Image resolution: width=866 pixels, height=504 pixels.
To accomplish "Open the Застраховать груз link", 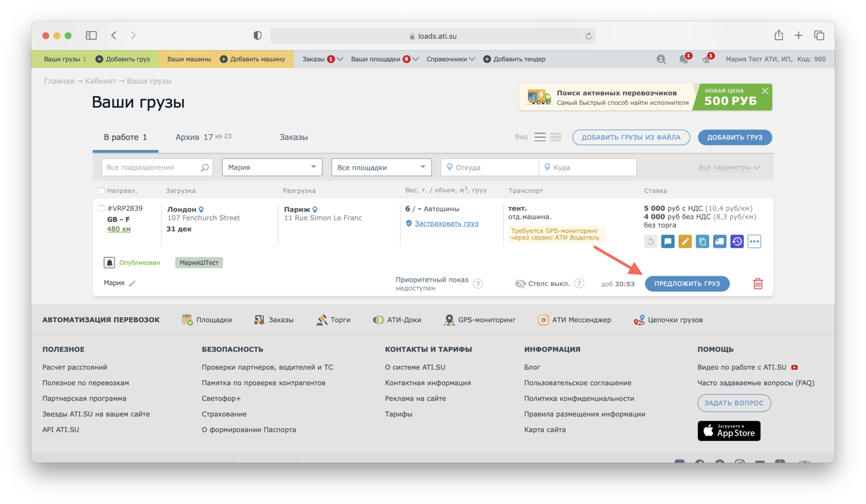I will tap(446, 223).
